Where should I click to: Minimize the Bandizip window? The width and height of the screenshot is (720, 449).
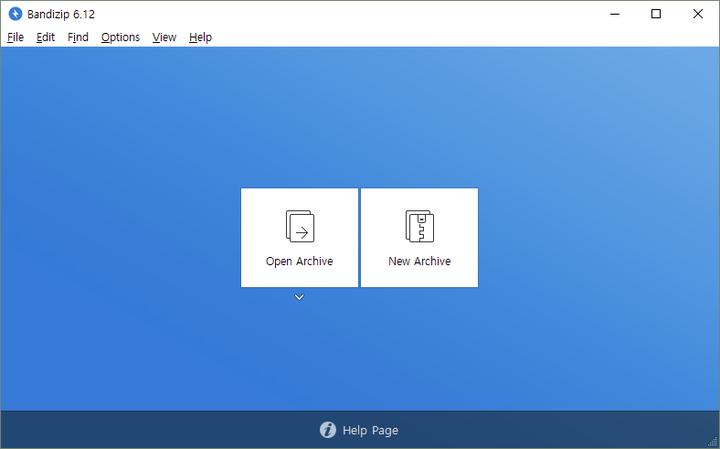tap(614, 14)
